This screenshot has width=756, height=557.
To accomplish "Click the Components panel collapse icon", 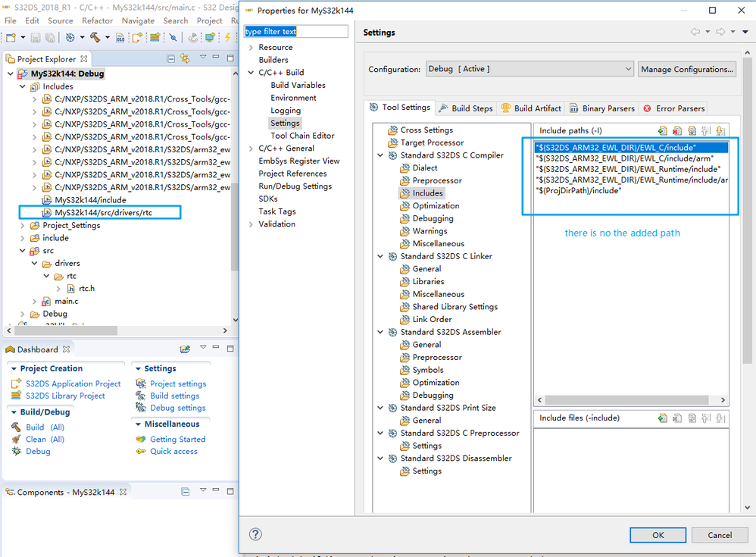I will click(x=185, y=491).
